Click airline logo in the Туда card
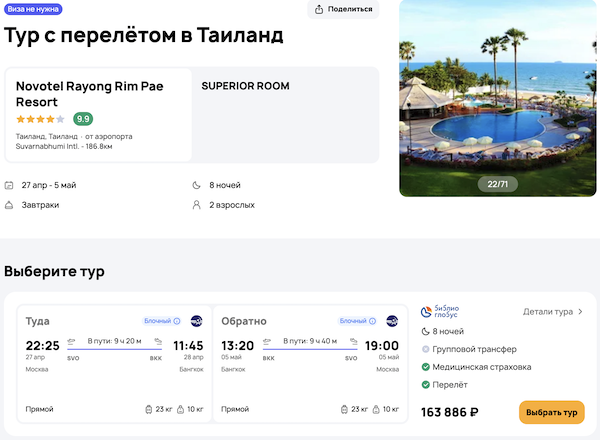The image size is (600, 440). coord(196,321)
